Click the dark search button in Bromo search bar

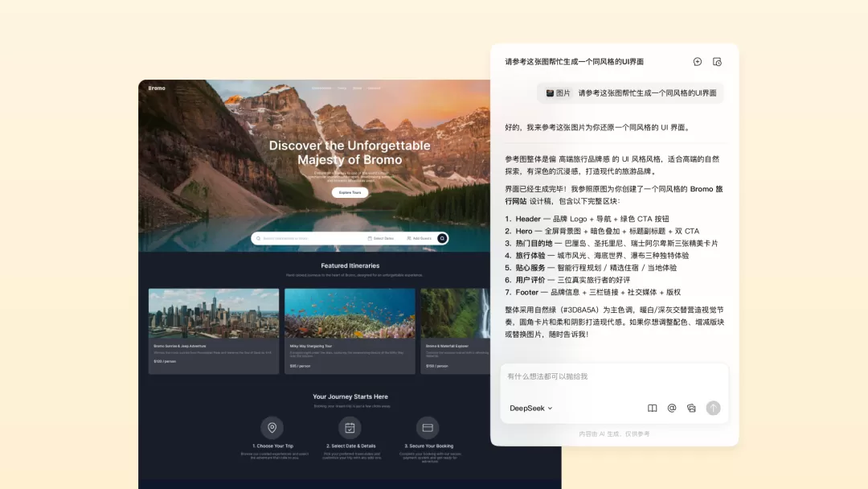pos(442,238)
